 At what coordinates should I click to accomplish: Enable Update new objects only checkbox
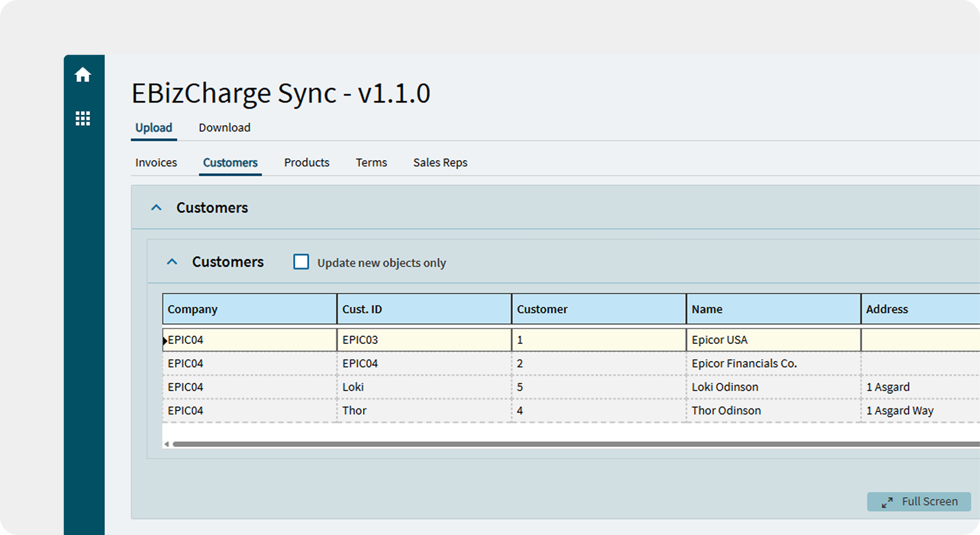click(301, 262)
